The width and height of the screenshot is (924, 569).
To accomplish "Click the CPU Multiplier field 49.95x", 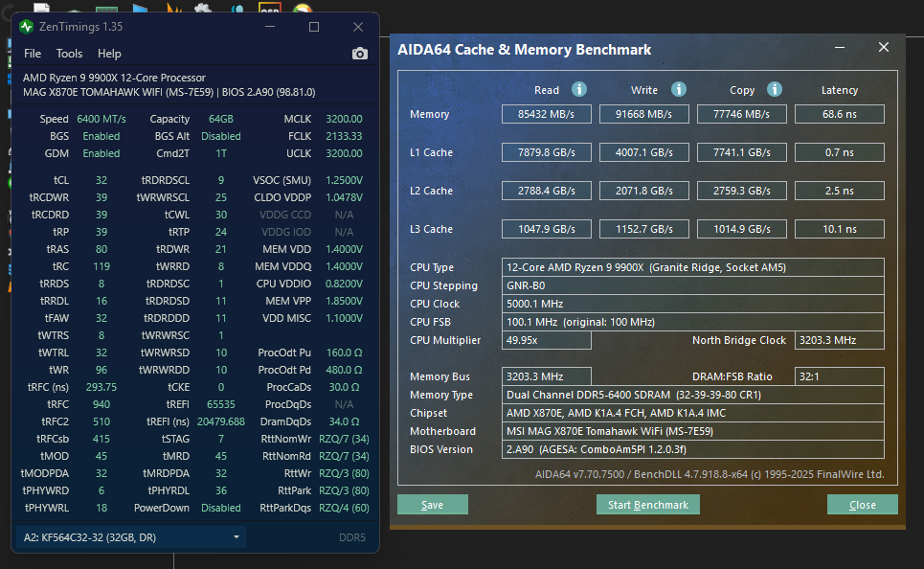I will [x=547, y=340].
